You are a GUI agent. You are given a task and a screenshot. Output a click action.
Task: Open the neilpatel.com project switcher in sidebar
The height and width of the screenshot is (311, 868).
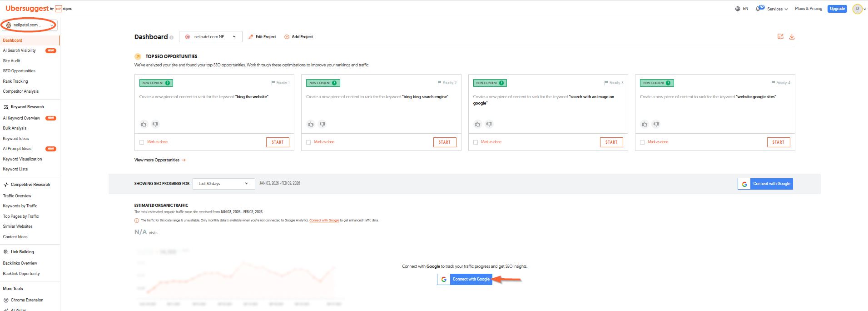[30, 25]
